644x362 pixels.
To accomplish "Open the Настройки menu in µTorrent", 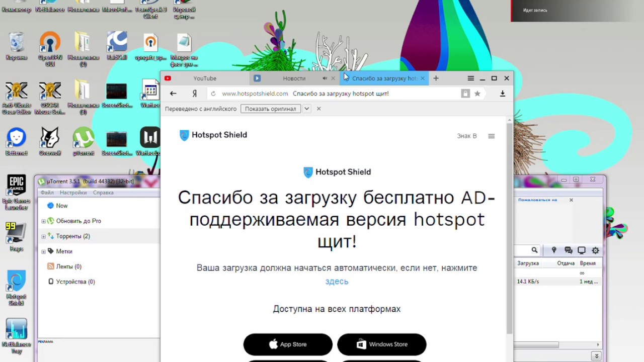I will tap(73, 193).
